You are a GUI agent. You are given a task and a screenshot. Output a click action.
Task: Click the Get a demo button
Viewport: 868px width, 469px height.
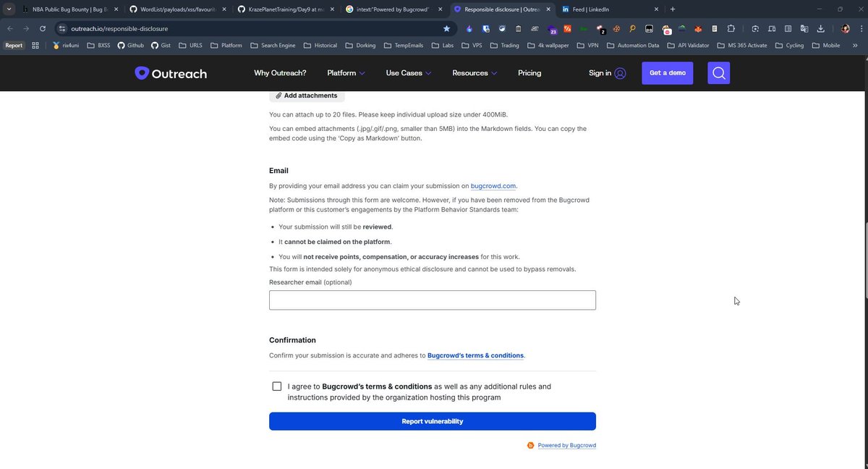[x=668, y=73]
